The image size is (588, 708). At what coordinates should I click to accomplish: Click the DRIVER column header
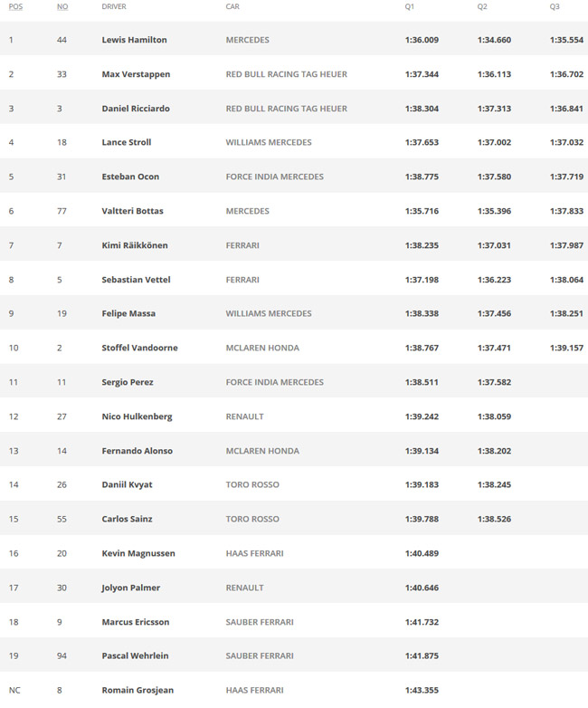click(x=114, y=6)
